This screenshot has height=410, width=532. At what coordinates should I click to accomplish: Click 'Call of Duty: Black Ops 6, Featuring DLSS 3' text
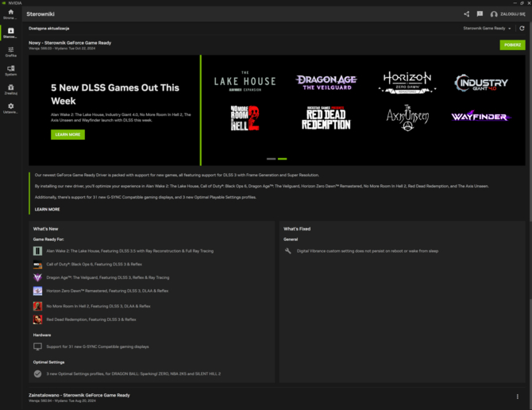coord(94,265)
